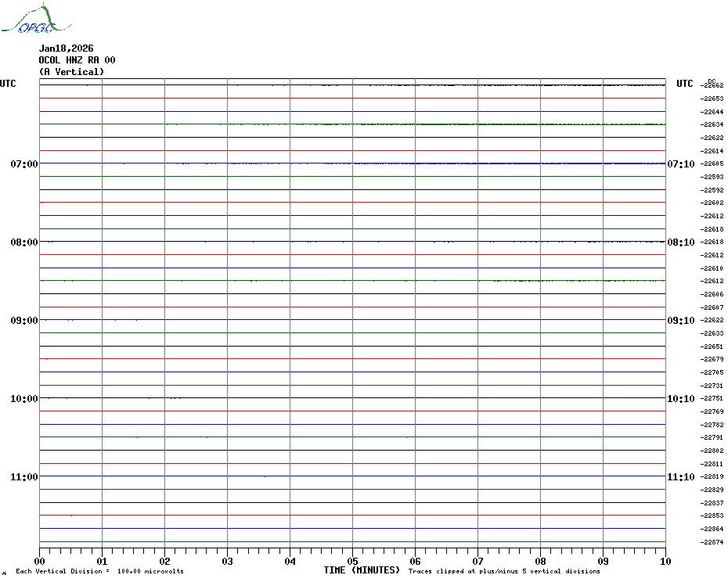Click the 09:10 label on right side
The image size is (728, 582).
point(680,321)
